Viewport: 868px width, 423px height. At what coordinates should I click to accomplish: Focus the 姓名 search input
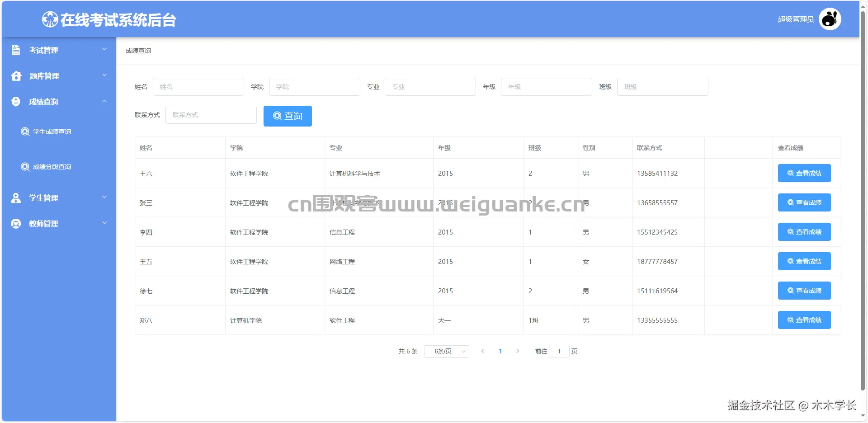[x=198, y=87]
